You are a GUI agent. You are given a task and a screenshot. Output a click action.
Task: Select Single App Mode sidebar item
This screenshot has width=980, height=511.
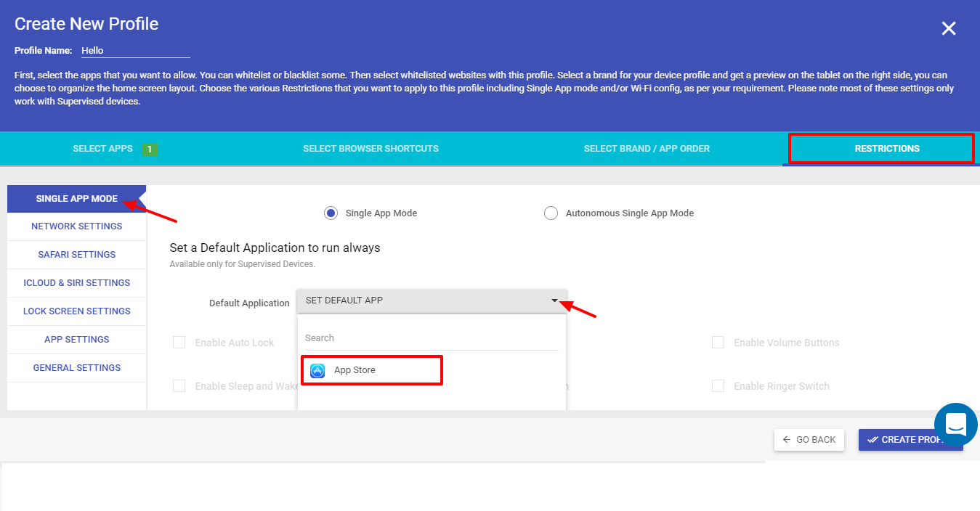click(x=76, y=199)
